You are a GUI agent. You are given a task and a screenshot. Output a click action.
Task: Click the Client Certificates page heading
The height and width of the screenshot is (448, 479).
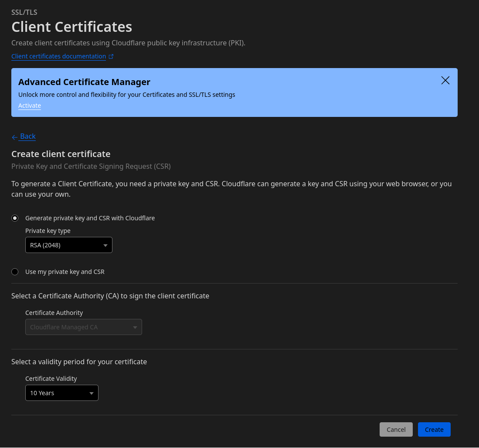coord(72,27)
